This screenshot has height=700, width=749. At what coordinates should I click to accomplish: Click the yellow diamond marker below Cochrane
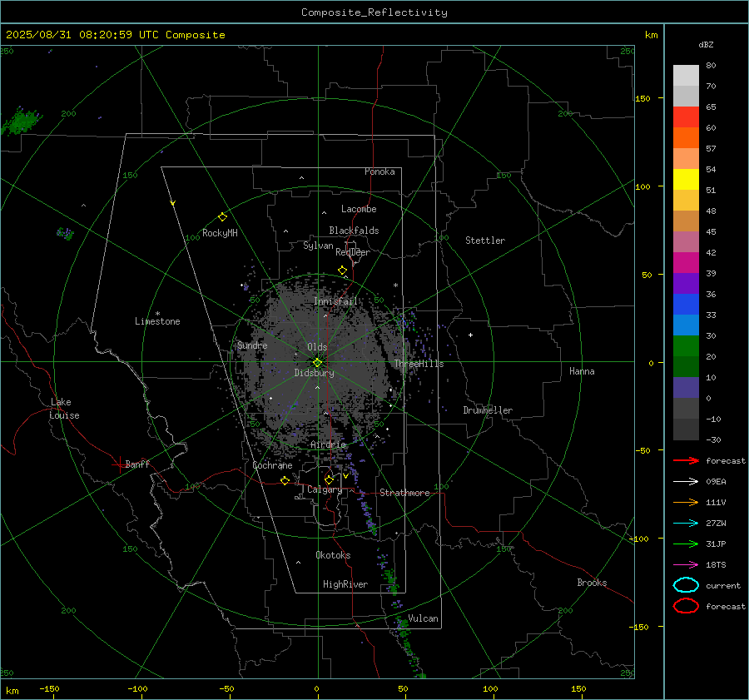coord(285,480)
